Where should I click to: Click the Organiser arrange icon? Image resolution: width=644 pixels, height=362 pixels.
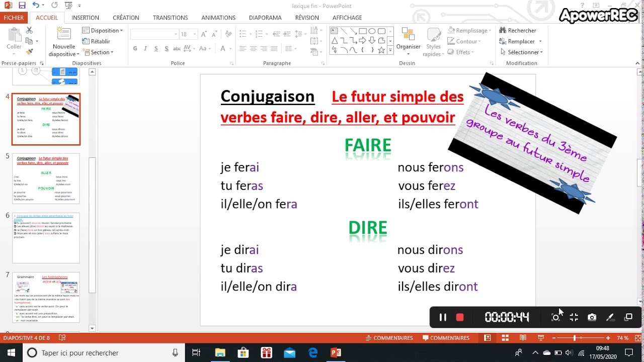pyautogui.click(x=408, y=34)
